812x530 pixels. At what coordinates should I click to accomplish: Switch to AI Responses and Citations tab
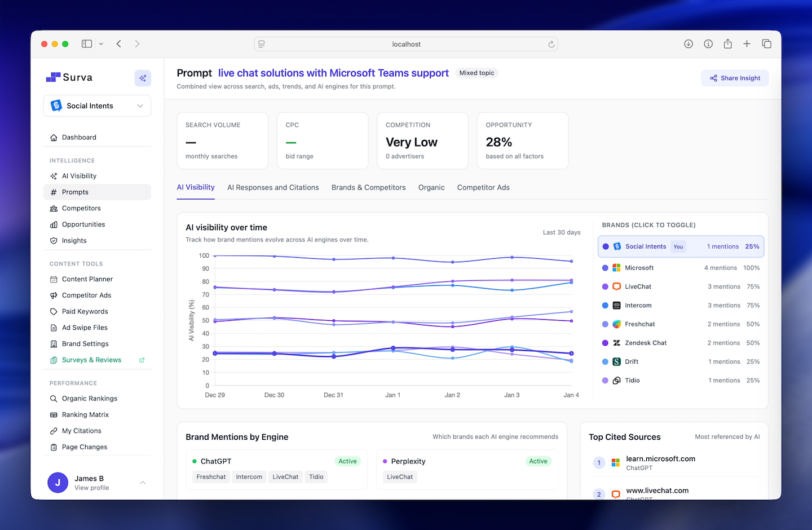click(x=273, y=187)
